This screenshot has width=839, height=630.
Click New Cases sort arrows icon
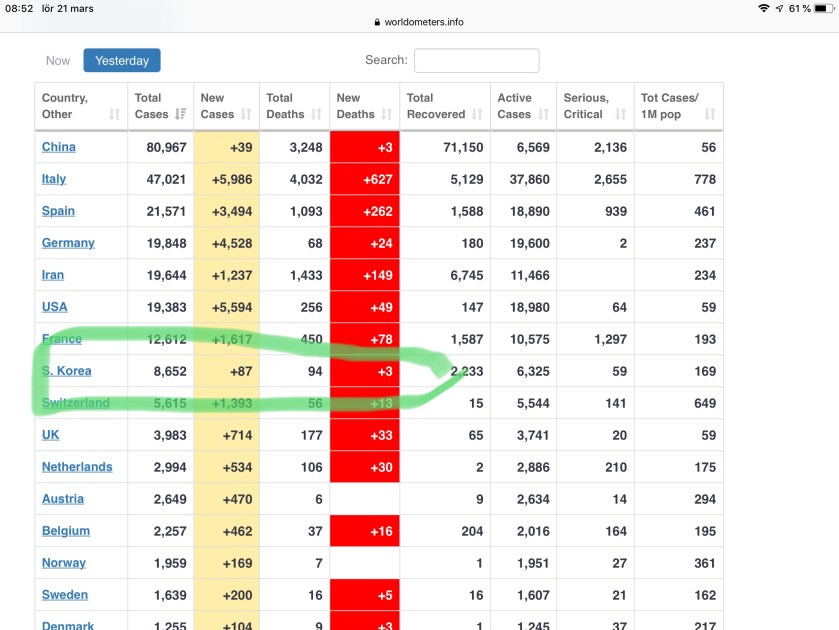pos(247,114)
